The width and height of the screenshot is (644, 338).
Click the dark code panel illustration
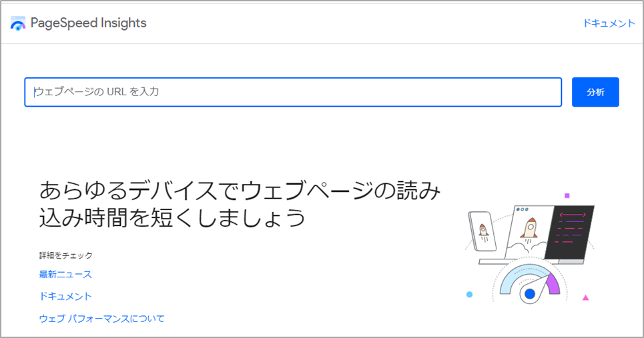570,232
